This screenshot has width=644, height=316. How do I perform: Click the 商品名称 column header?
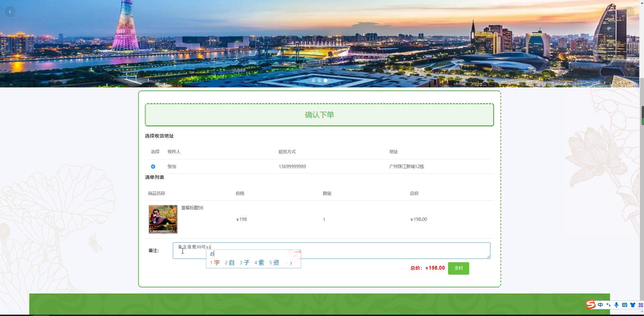tap(156, 193)
